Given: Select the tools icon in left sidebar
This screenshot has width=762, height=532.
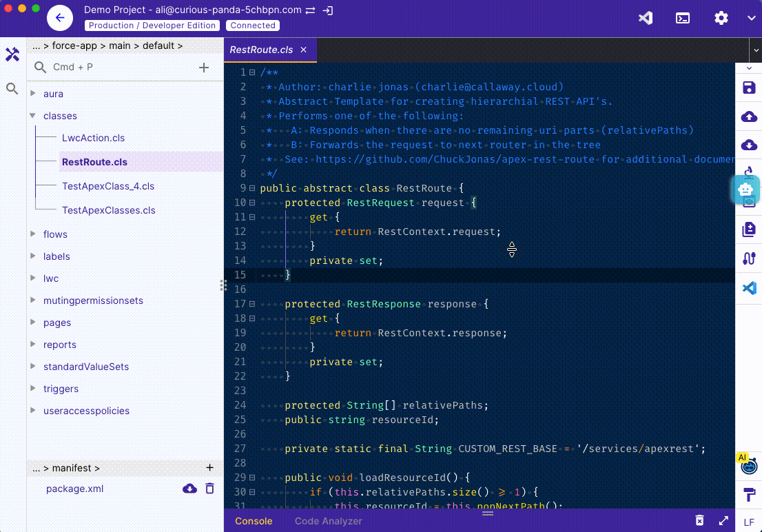Looking at the screenshot, I should (12, 54).
